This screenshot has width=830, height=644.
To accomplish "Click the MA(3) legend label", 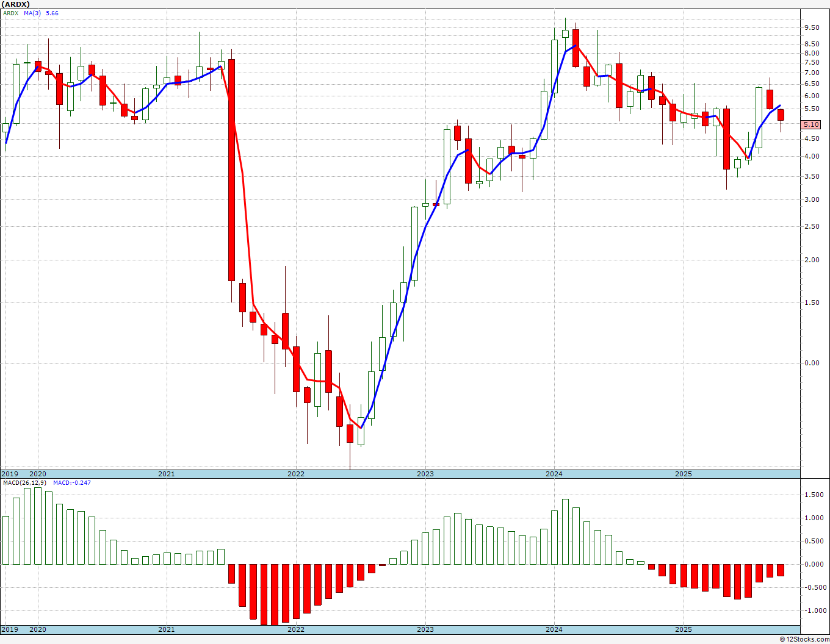I will click(x=32, y=13).
